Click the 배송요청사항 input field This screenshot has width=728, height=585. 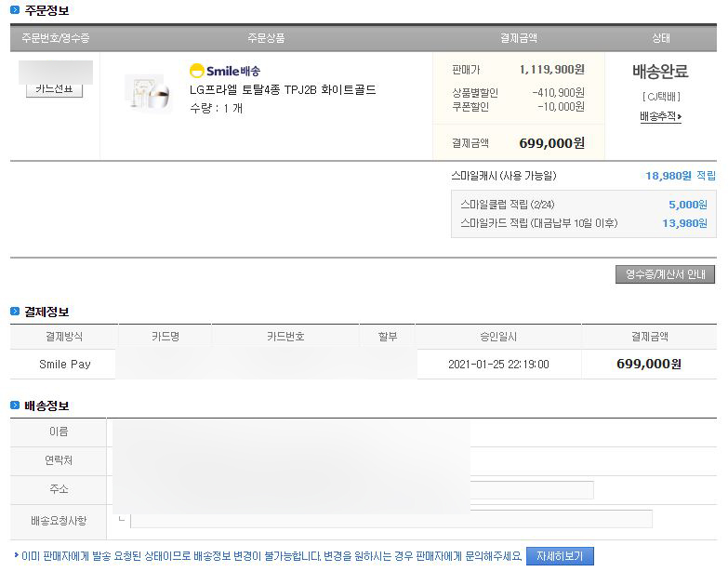pos(391,520)
